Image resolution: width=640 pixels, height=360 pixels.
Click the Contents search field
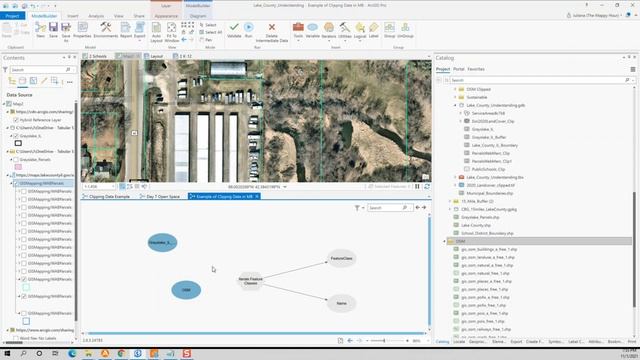click(42, 70)
